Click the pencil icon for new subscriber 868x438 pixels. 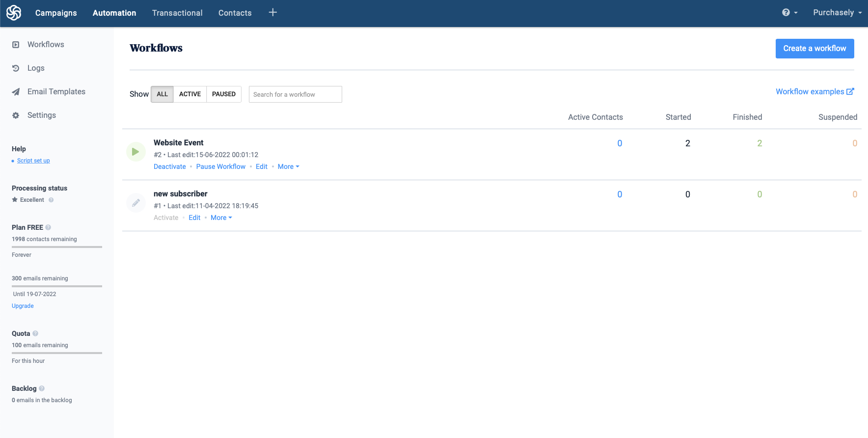[x=136, y=203]
